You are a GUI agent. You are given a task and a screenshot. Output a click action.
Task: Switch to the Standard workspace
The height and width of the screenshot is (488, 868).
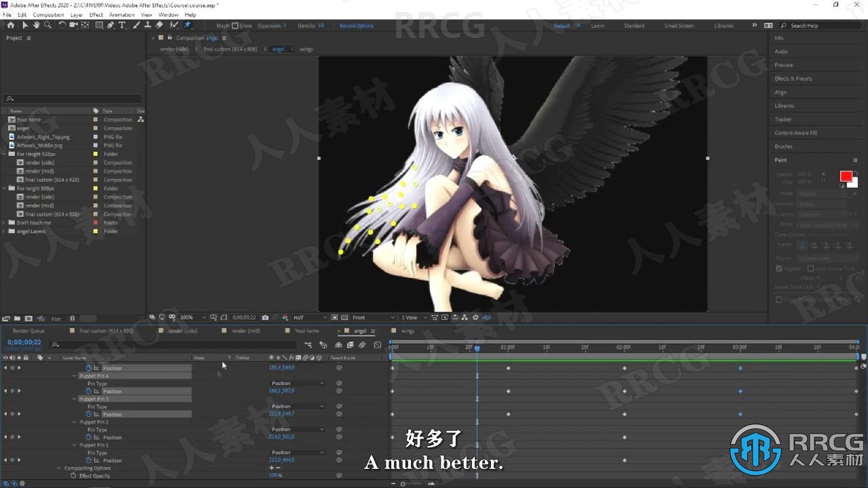click(634, 26)
